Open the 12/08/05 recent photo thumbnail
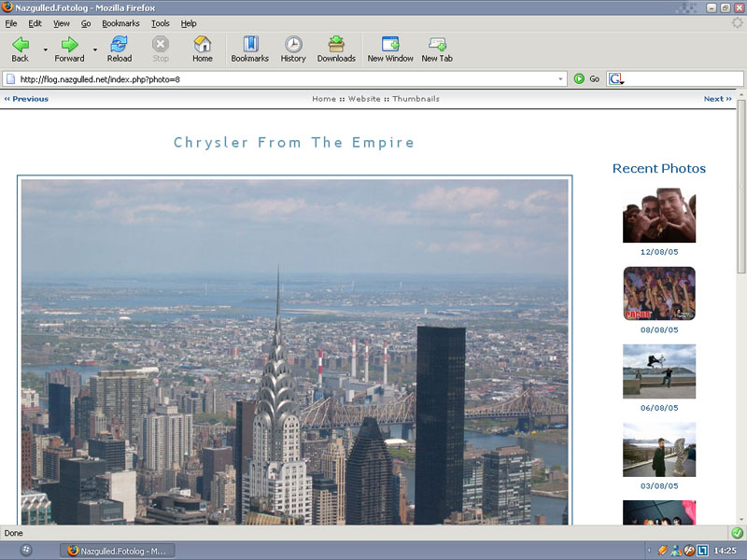Image resolution: width=747 pixels, height=560 pixels. point(659,216)
